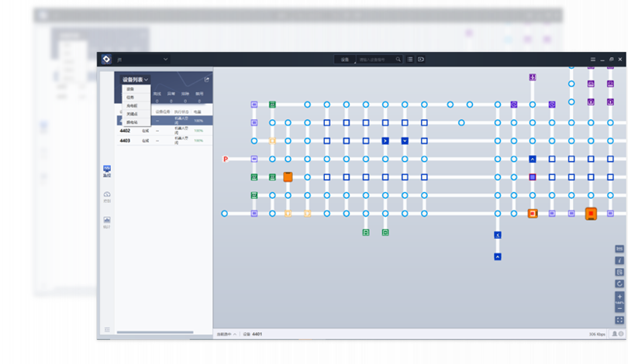Select device row 4402 in the list
628x364 pixels.
point(125,131)
